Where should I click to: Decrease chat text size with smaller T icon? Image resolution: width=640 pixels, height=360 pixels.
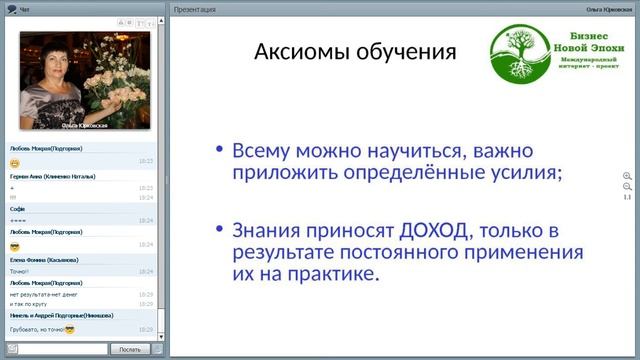pos(150,24)
